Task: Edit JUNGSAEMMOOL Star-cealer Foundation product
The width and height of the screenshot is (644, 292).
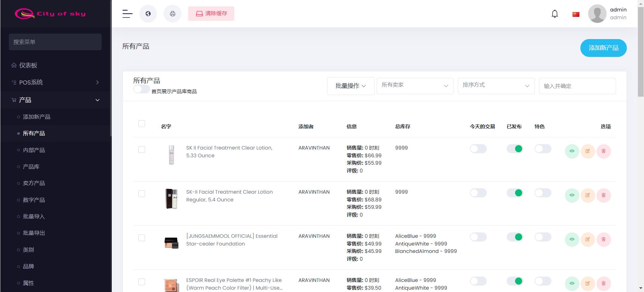Action: 588,239
